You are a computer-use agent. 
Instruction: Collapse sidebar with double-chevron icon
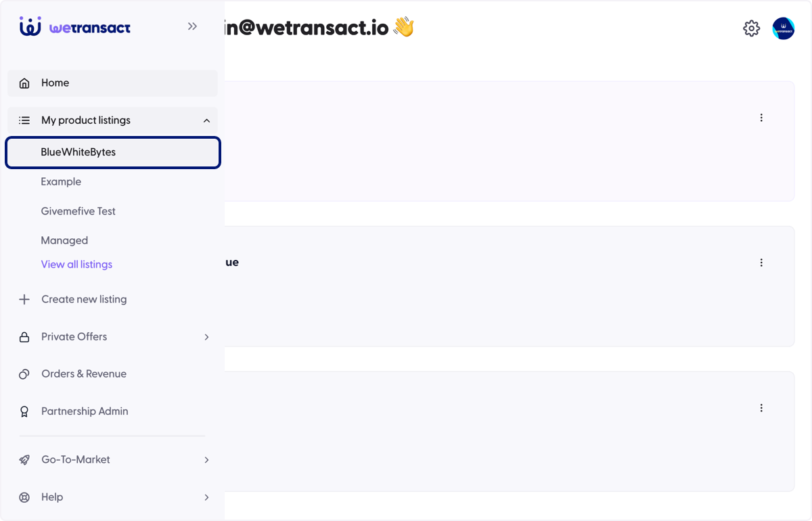coord(193,26)
